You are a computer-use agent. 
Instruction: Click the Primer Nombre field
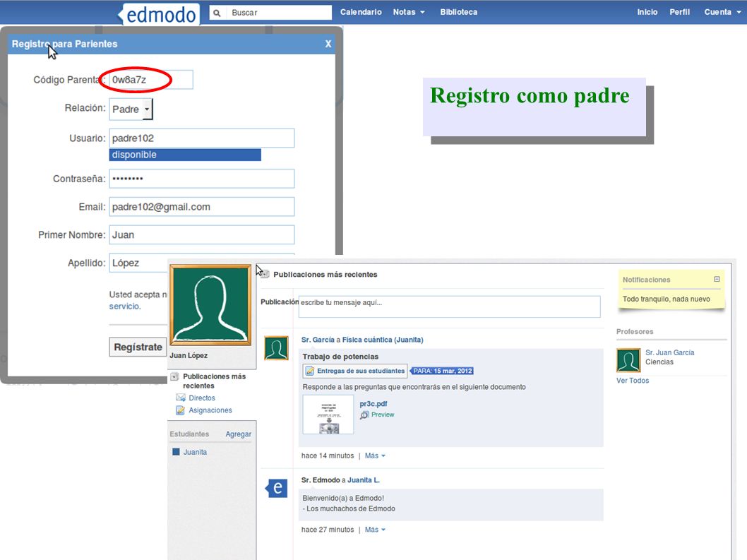click(x=201, y=235)
